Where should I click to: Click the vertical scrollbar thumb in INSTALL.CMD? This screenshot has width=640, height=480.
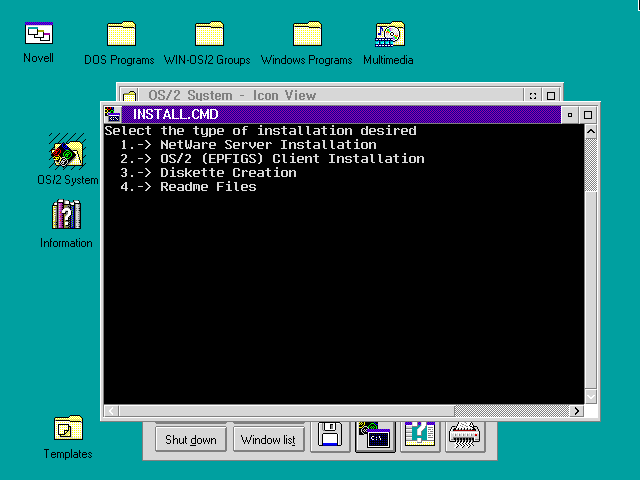coord(591,290)
